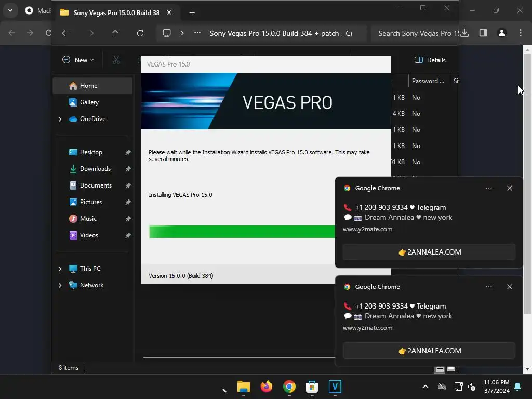
Task: Open options on lower Chrome notification
Action: pos(488,287)
